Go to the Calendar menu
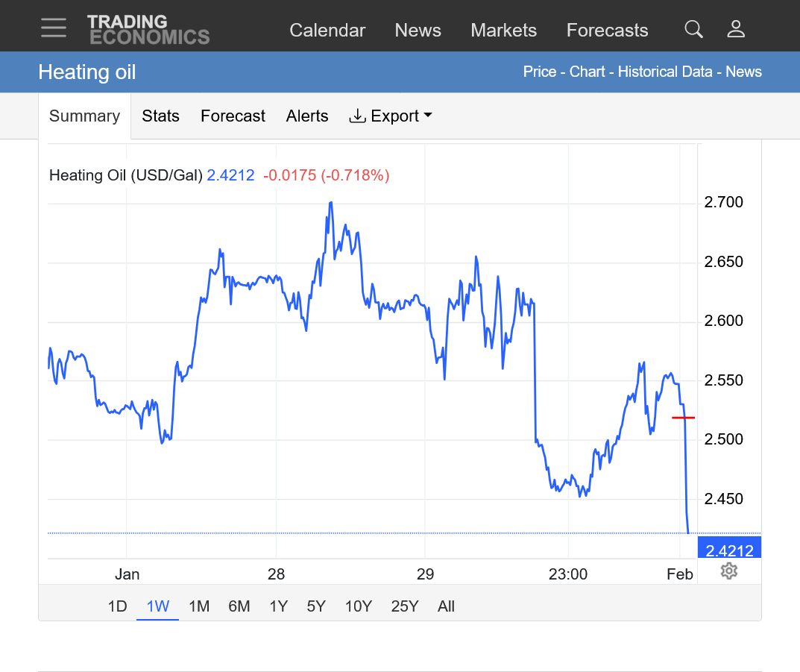The height and width of the screenshot is (672, 800). (327, 31)
